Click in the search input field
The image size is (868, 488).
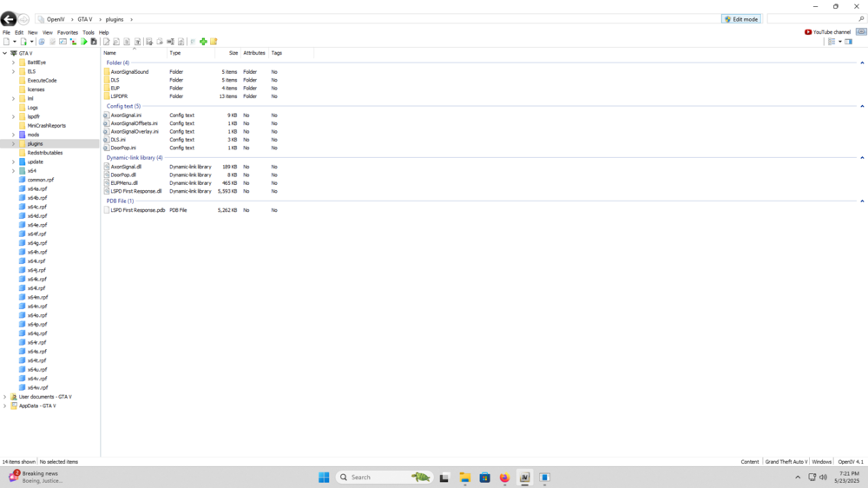click(812, 19)
